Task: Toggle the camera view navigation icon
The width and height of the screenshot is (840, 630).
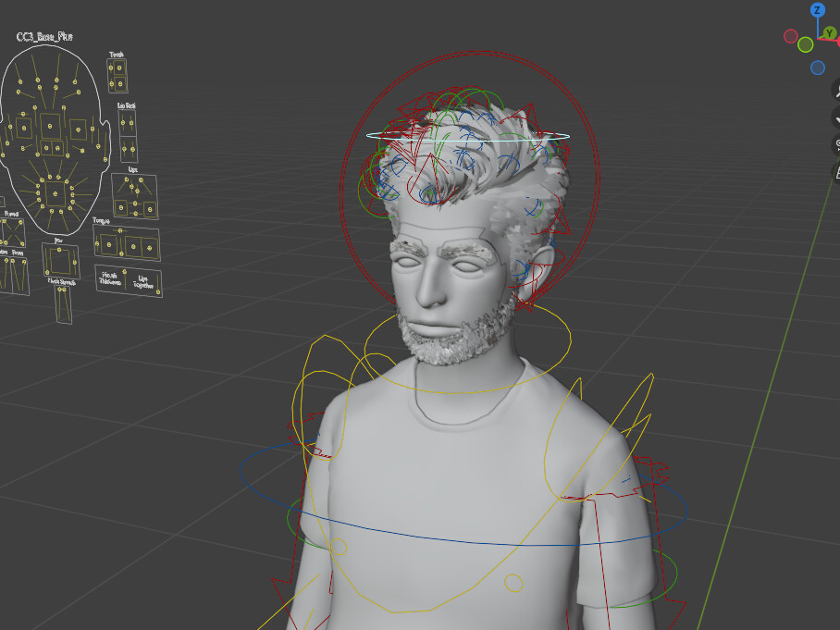Action: pos(837,144)
